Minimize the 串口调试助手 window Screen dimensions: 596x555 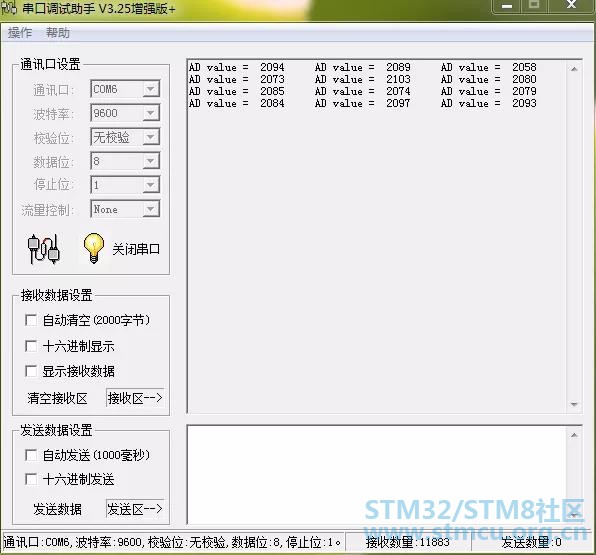coord(507,6)
